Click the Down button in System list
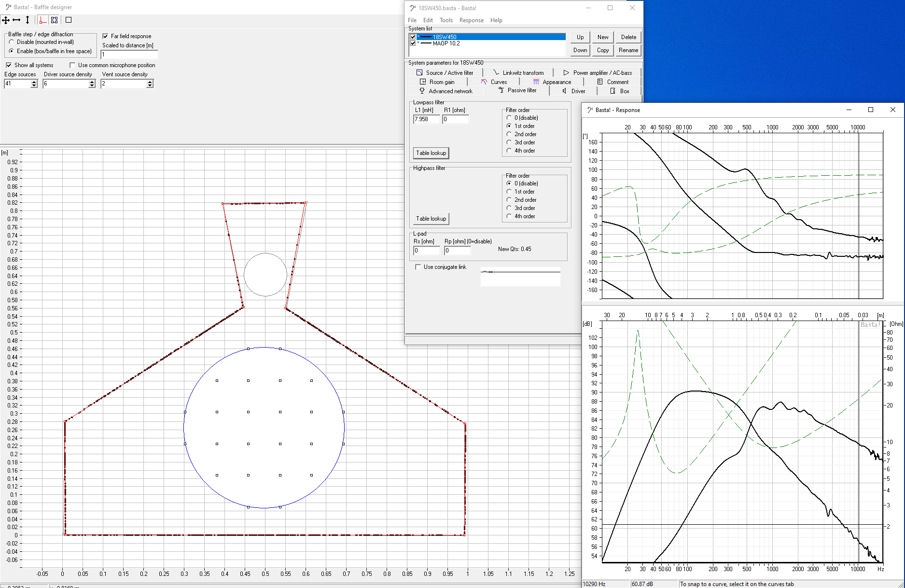 tap(580, 50)
